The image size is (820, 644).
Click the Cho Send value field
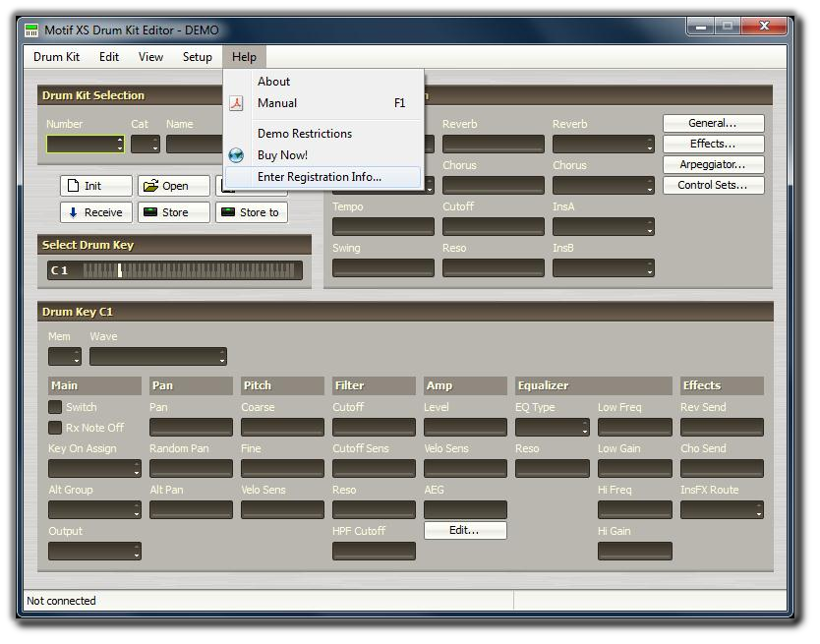coord(722,469)
